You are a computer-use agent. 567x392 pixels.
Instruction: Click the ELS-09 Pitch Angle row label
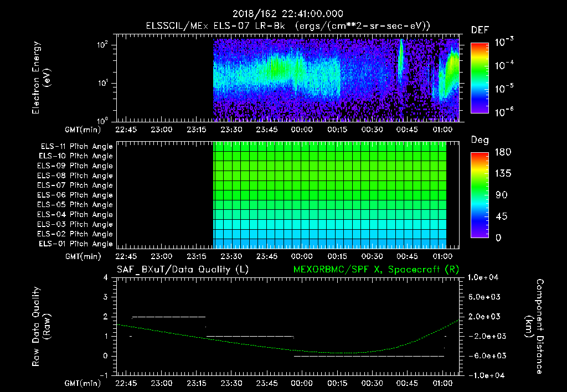click(x=75, y=166)
